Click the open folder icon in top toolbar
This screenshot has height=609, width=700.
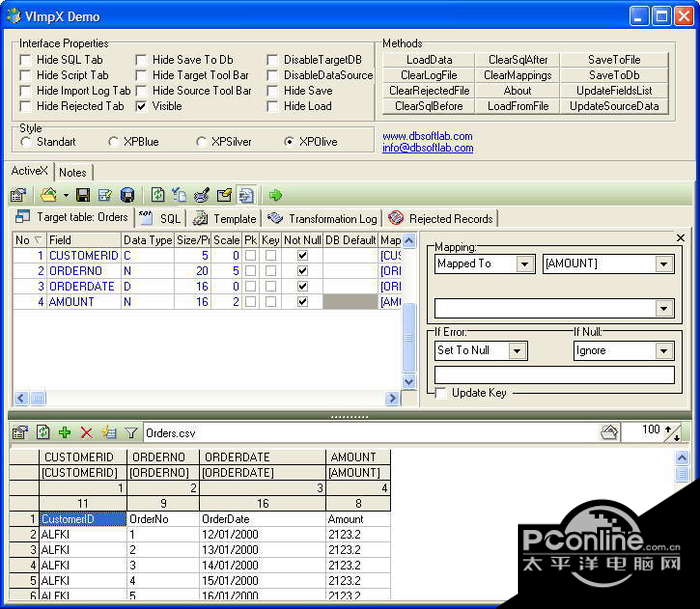pos(48,195)
